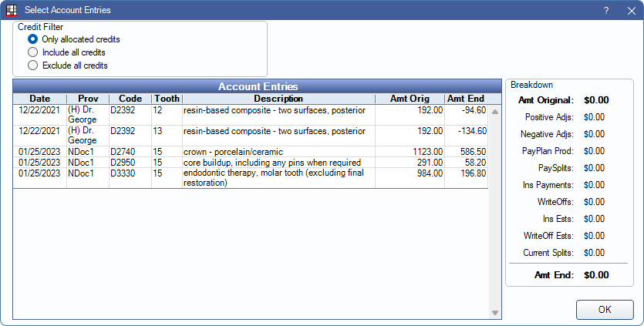The image size is (644, 326).
Task: Sort by the Code column header
Action: (130, 99)
